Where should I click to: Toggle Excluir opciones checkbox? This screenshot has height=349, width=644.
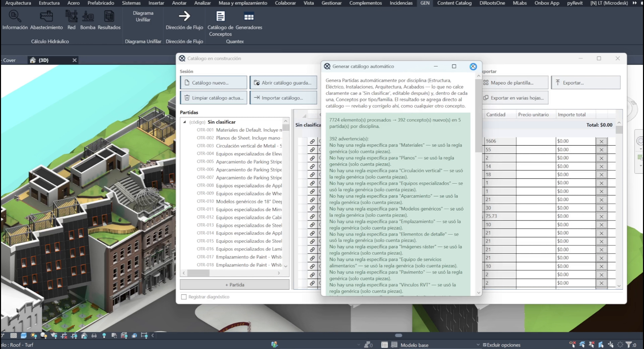(485, 345)
